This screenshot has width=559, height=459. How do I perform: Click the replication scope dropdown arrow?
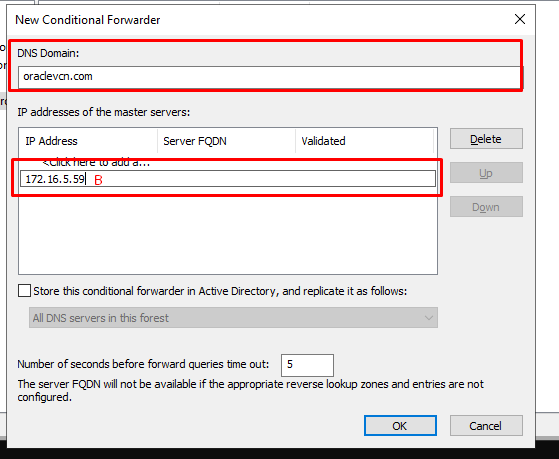tap(428, 318)
